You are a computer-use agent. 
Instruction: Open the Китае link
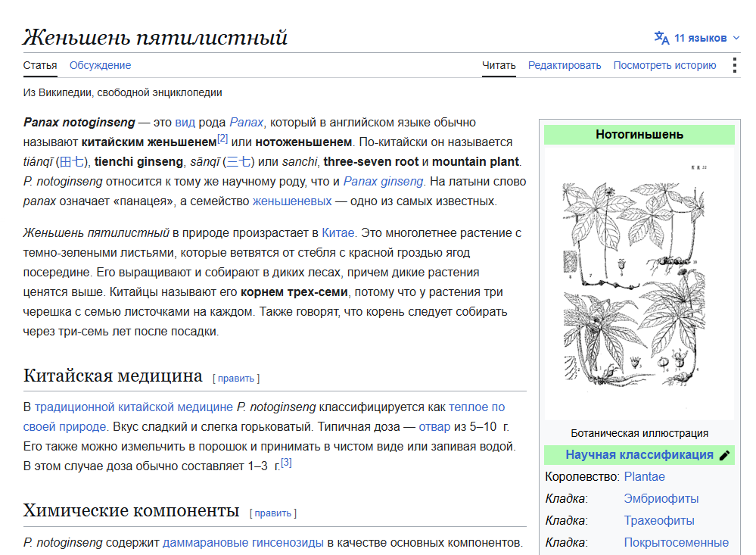pyautogui.click(x=338, y=233)
